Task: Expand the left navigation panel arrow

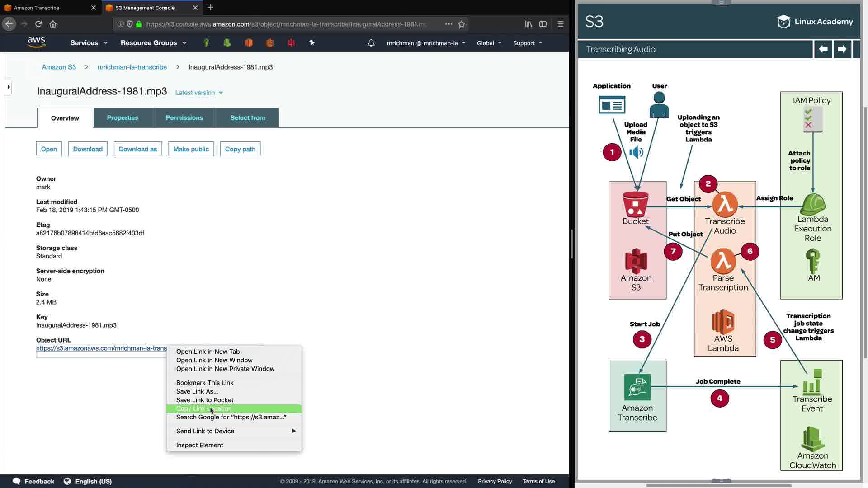Action: (8, 87)
